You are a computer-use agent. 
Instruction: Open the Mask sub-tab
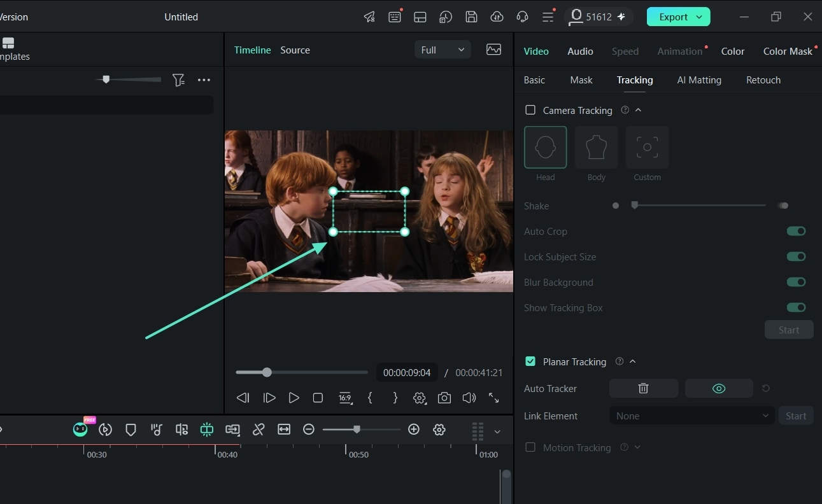coord(581,80)
